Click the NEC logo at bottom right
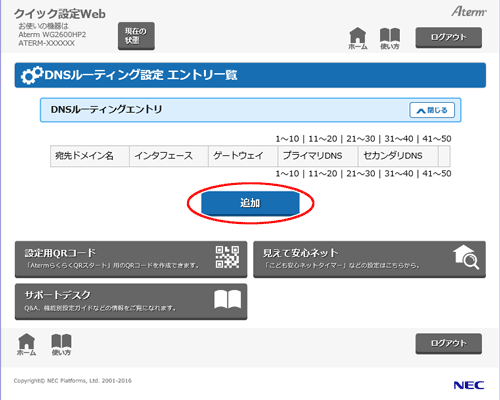The width and height of the screenshot is (500, 400). (469, 385)
